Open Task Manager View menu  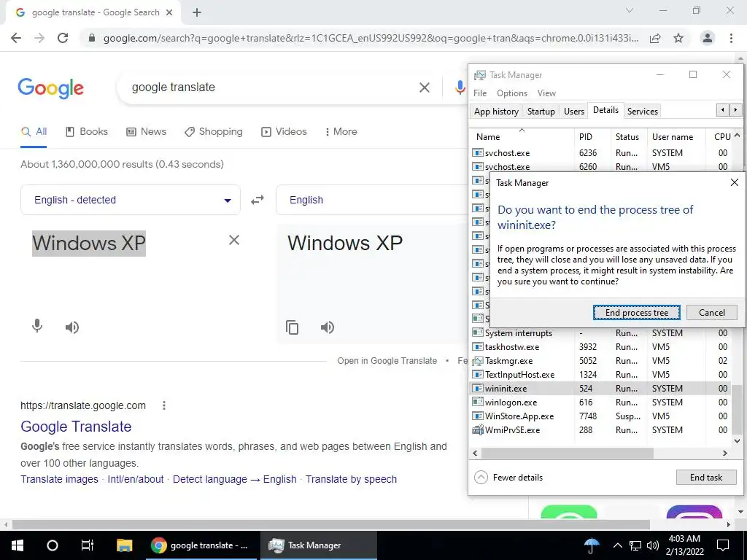coord(546,93)
